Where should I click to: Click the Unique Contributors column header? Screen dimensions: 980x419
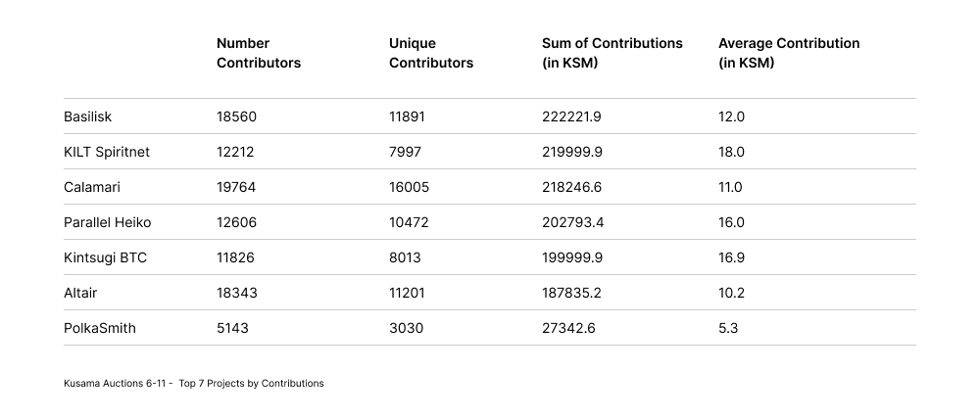coord(431,53)
